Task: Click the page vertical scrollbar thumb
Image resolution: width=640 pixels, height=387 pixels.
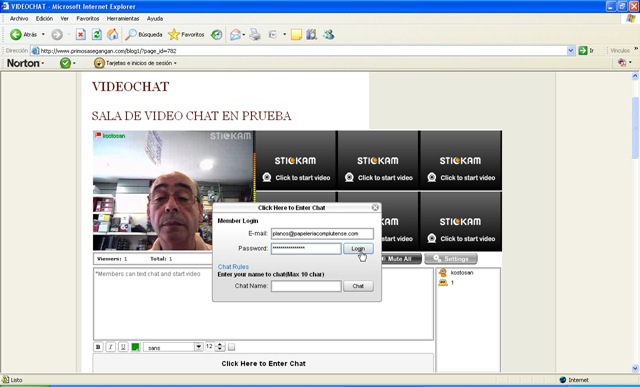Action: tap(635, 128)
